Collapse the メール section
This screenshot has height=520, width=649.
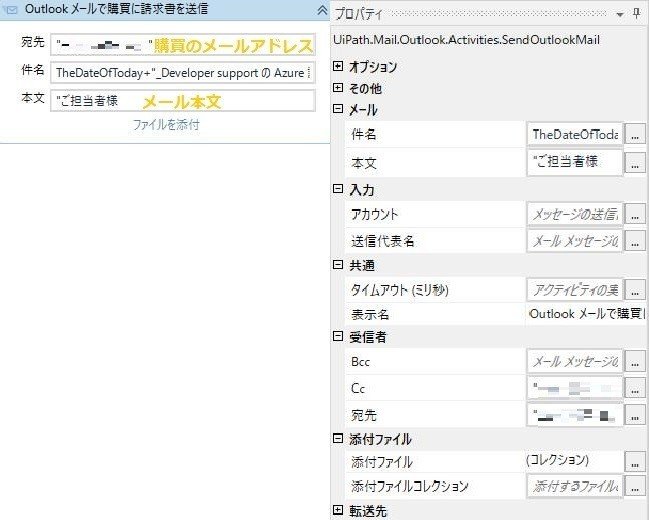(338, 109)
